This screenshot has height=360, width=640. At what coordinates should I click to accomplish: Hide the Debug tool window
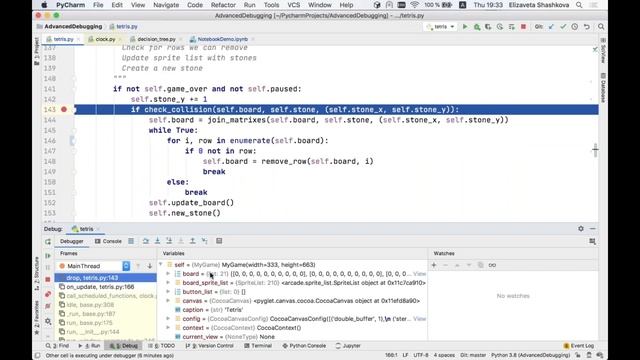[x=593, y=229]
